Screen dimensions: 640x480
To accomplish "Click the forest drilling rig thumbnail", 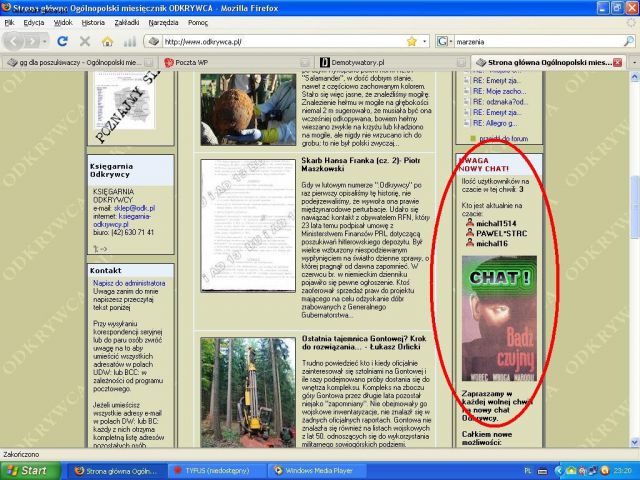I will tap(248, 392).
